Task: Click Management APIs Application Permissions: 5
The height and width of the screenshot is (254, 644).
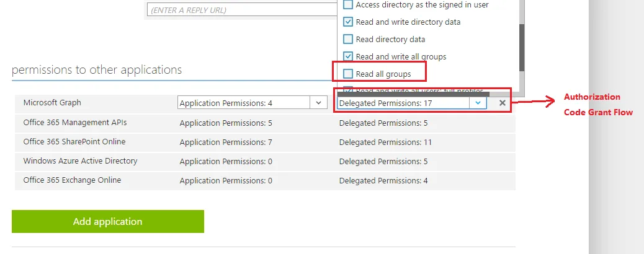Action: [226, 123]
